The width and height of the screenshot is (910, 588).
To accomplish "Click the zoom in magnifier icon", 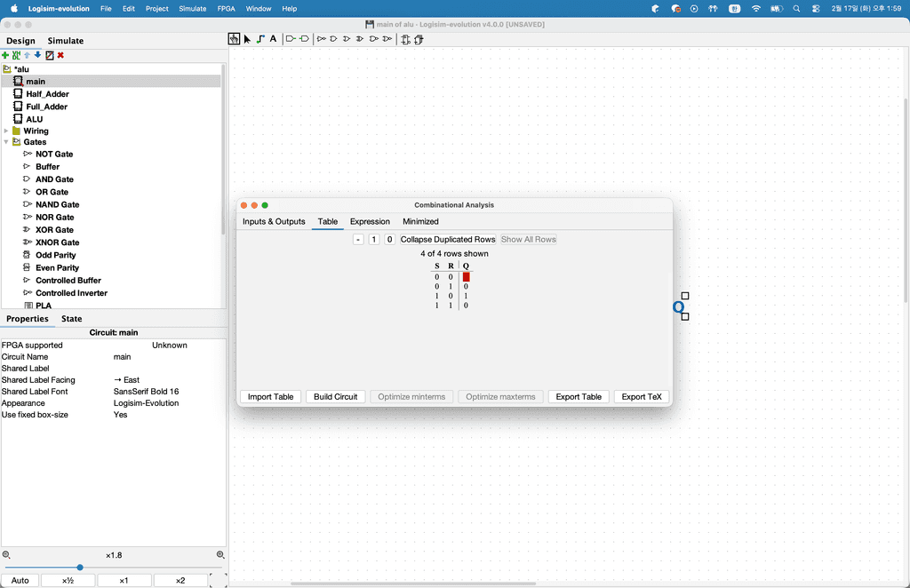I will [220, 555].
